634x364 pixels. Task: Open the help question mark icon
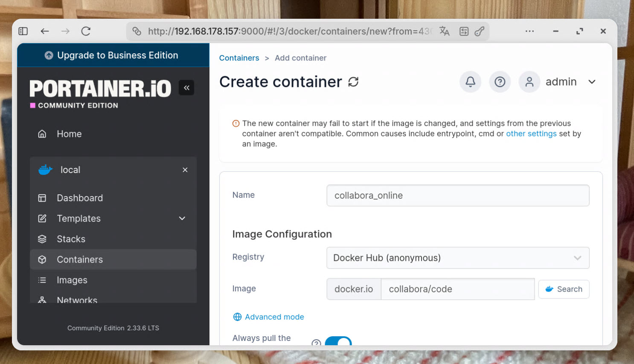[500, 82]
